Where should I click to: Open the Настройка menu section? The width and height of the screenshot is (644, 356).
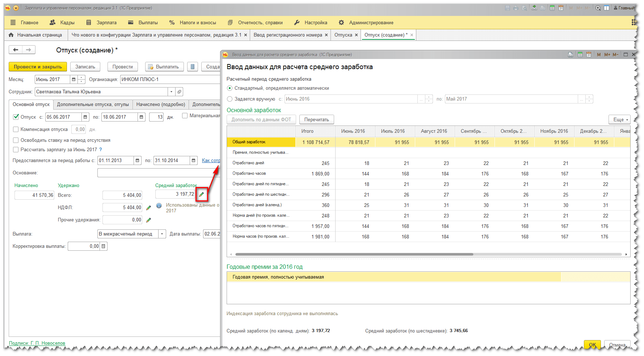[311, 22]
